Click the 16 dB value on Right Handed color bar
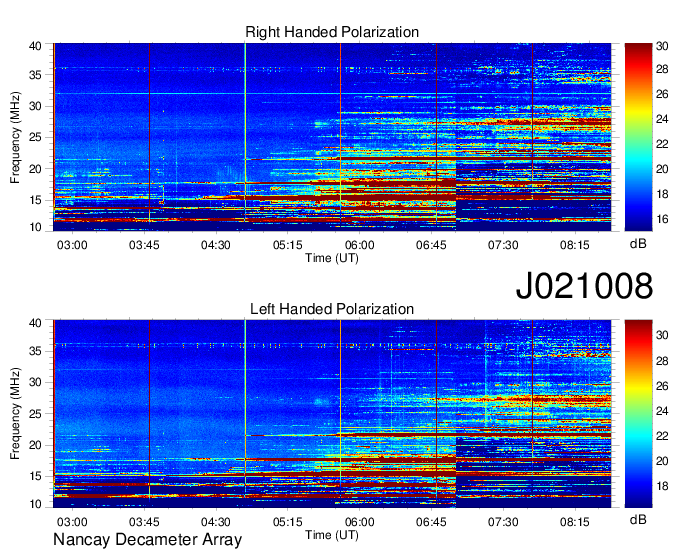 click(x=662, y=219)
